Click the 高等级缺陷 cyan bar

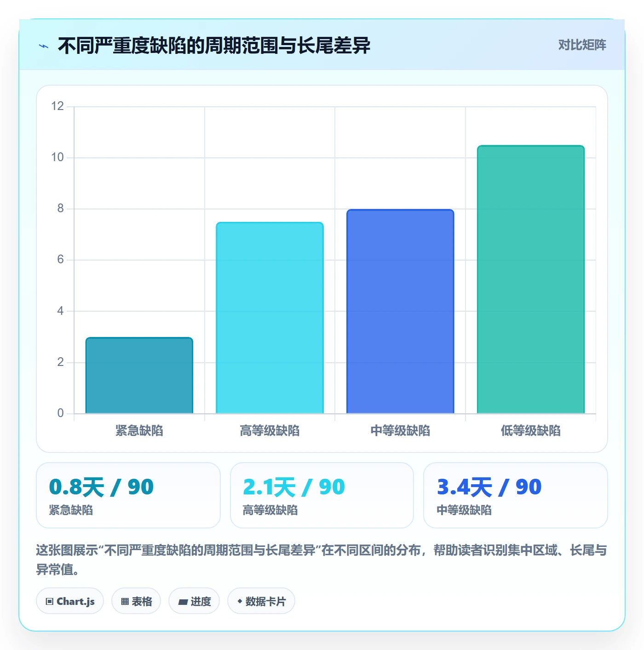270,318
